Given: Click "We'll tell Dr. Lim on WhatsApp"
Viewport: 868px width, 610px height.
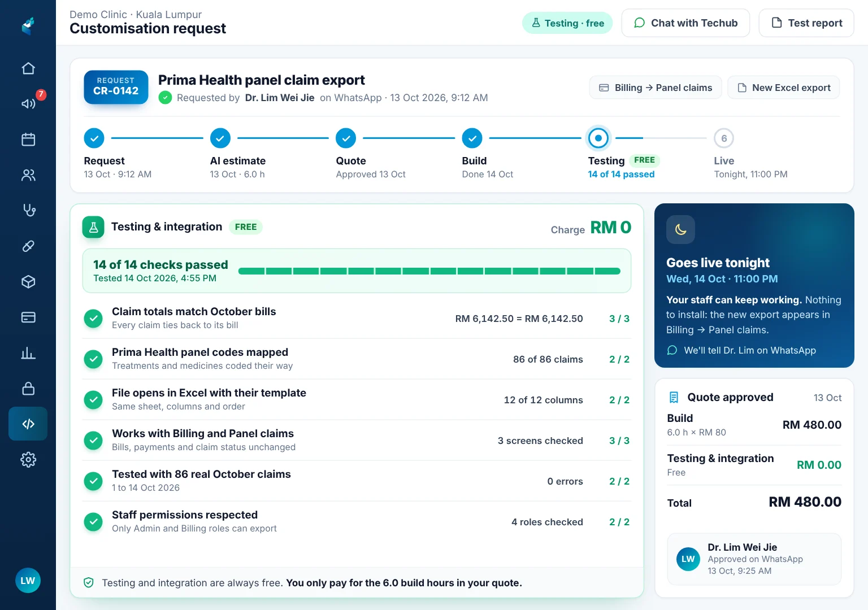Looking at the screenshot, I should tap(750, 350).
